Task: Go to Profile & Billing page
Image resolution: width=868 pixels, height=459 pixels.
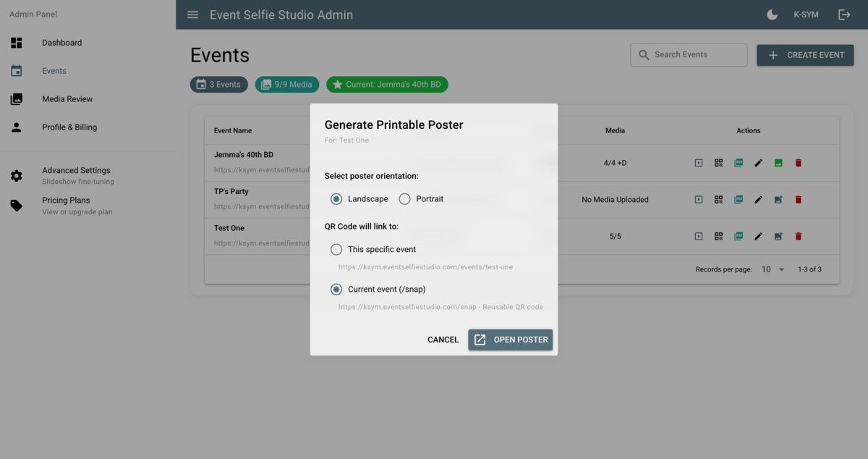Action: tap(69, 127)
